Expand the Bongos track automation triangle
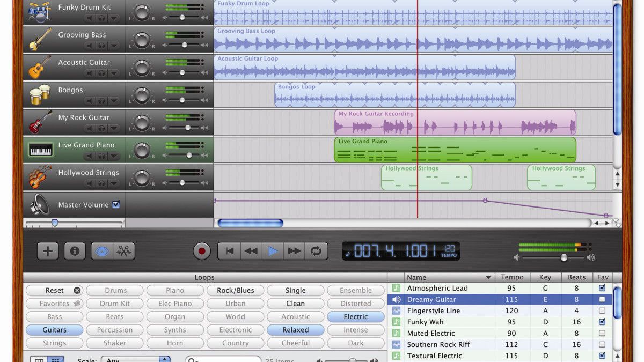This screenshot has height=362, width=644. 114,101
